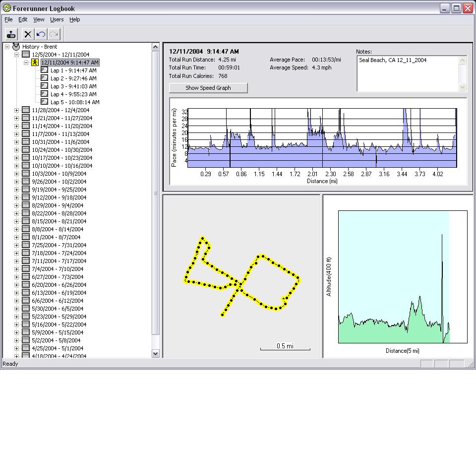The width and height of the screenshot is (476, 458).
Task: Expand the 11/7/2004 - 11/13/2004 week
Action: click(x=17, y=134)
